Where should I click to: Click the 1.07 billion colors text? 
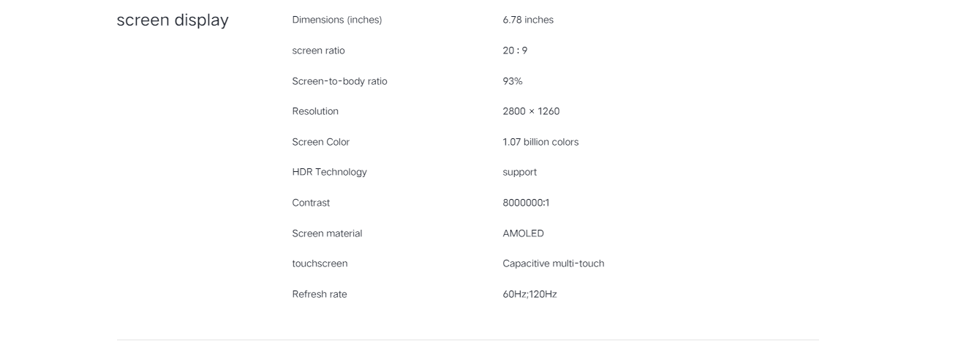pyautogui.click(x=540, y=142)
